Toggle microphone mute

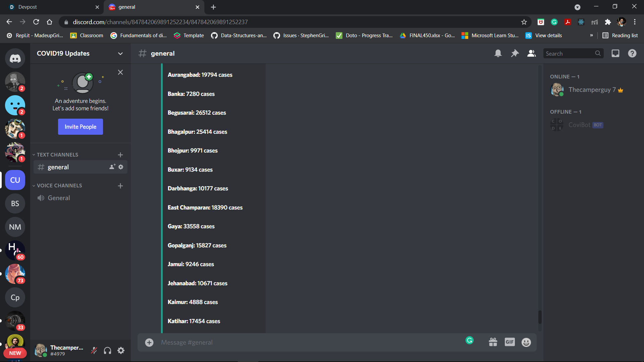tap(94, 351)
